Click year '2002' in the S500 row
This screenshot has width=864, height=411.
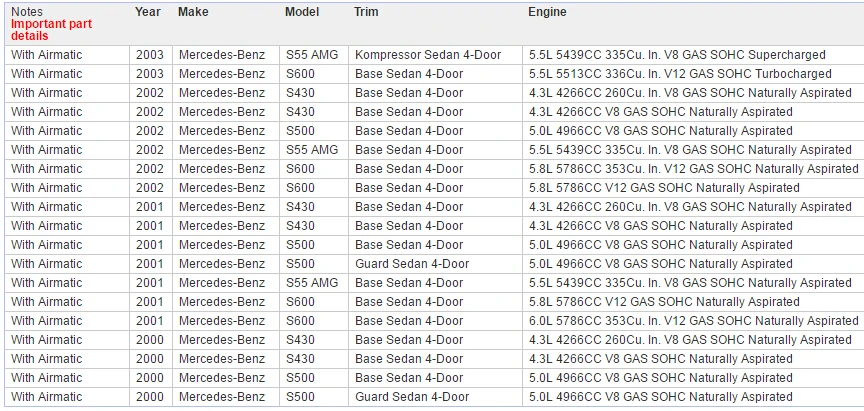click(150, 131)
